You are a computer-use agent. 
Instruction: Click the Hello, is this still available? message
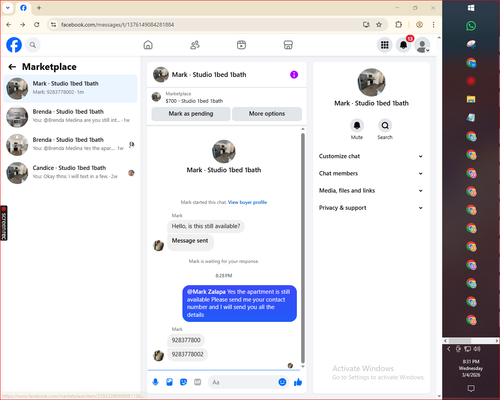point(206,226)
